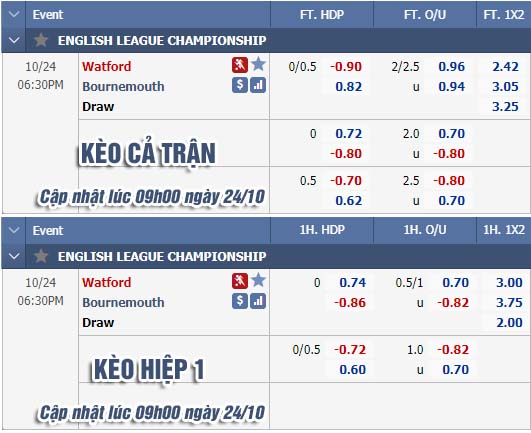Open statistics chart icon in first-half Bournemouth row
This screenshot has width=531, height=433.
click(258, 301)
